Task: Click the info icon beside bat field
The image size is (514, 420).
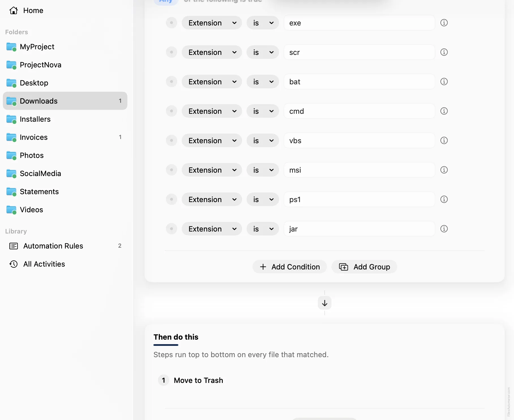Action: [x=444, y=82]
